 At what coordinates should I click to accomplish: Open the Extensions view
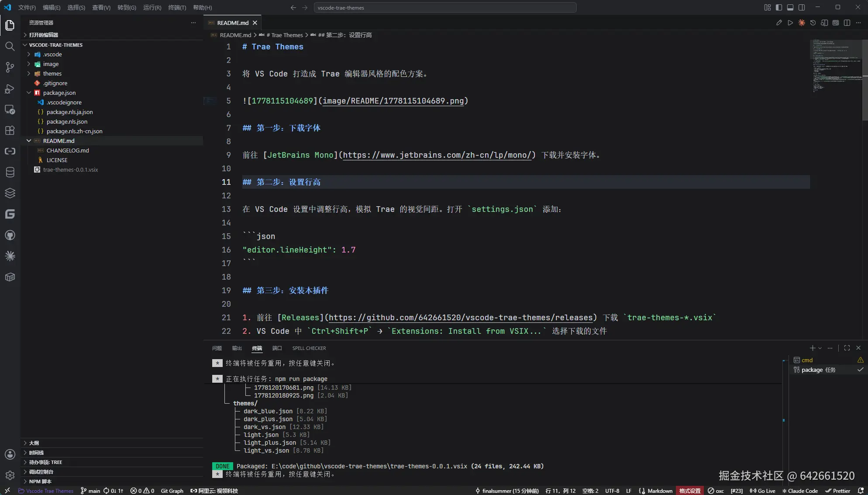tap(10, 130)
